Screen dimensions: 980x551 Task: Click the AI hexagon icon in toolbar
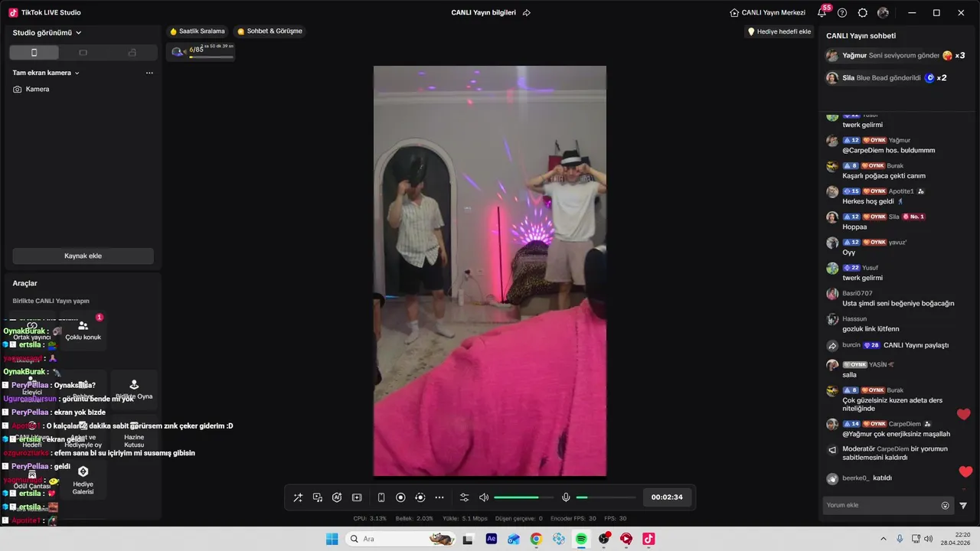[337, 497]
